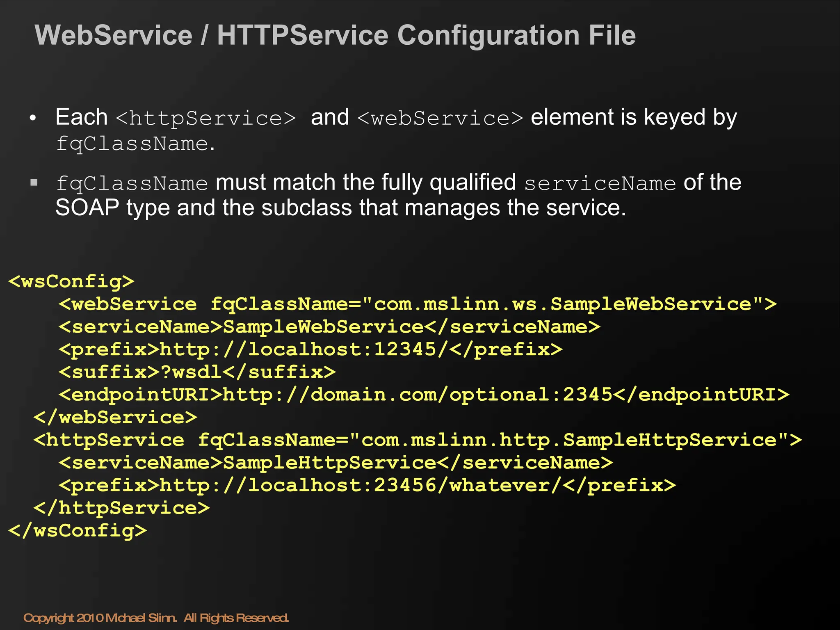The image size is (840, 630).
Task: Click the '<prefix>http://localhost:12345/</prefix>' line
Action: [311, 349]
